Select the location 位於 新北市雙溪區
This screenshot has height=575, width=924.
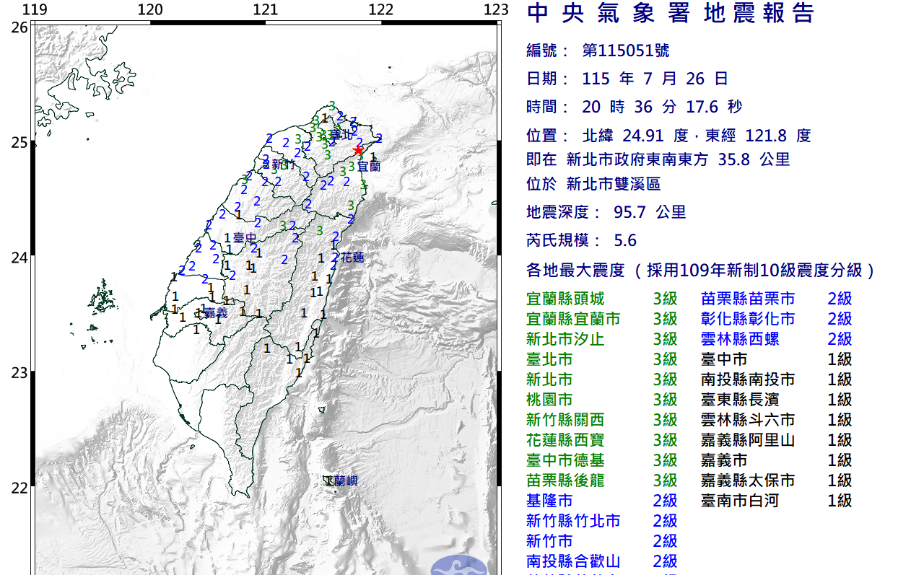point(593,184)
